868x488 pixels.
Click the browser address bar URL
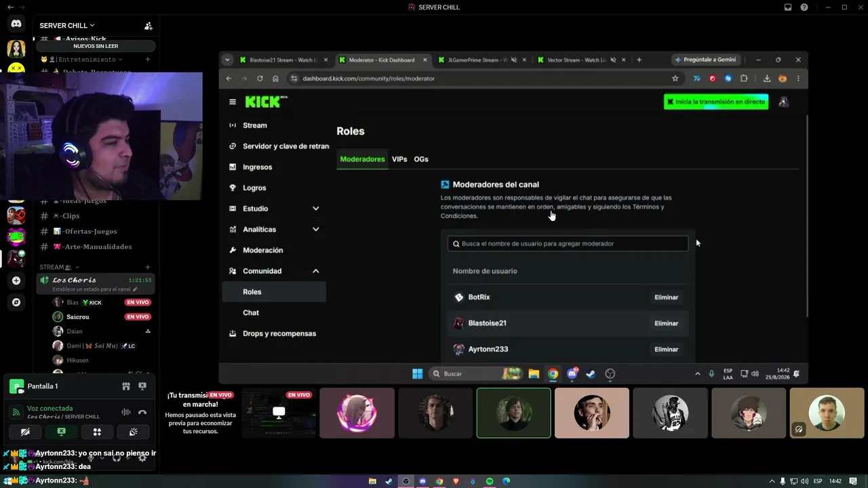[368, 79]
